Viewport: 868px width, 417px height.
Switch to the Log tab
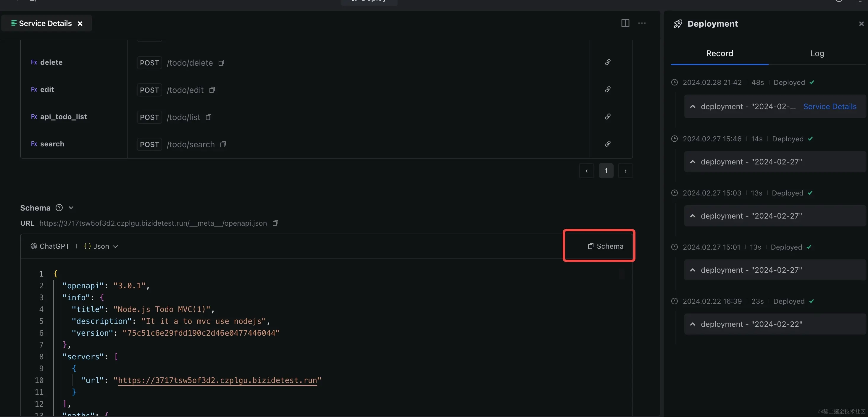[x=817, y=53]
